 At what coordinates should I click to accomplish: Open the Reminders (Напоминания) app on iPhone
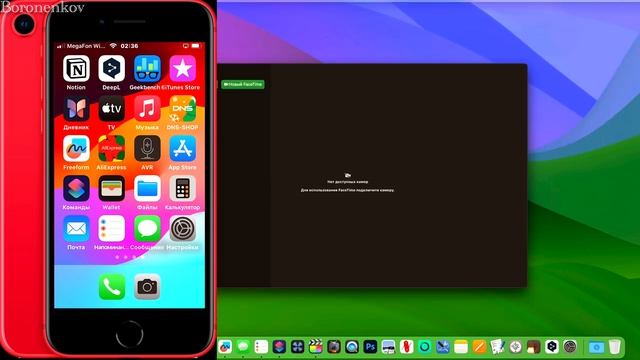[x=111, y=229]
